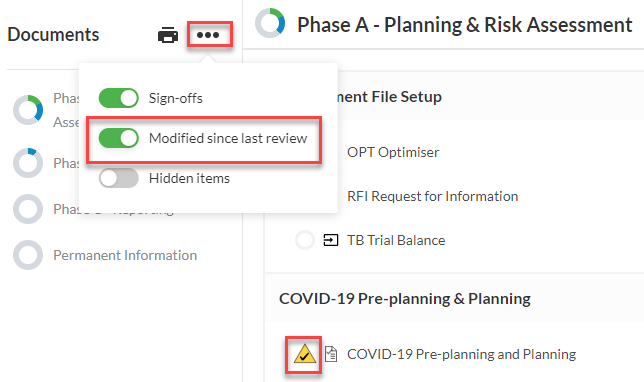Open COVID-19 Pre-planning and Planning document
This screenshot has width=644, height=382.
point(461,354)
